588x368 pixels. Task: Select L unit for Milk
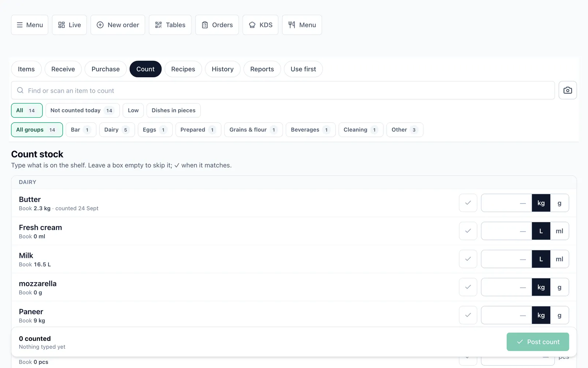point(541,259)
